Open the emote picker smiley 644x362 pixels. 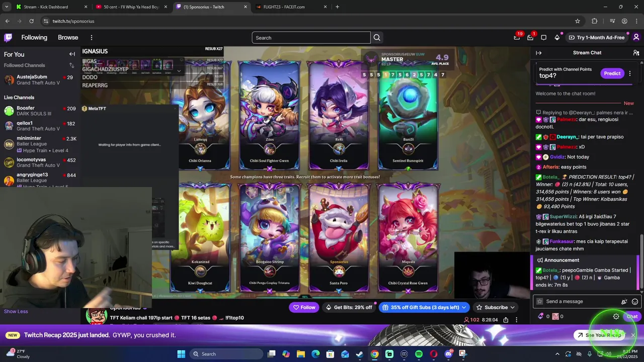coord(635,302)
